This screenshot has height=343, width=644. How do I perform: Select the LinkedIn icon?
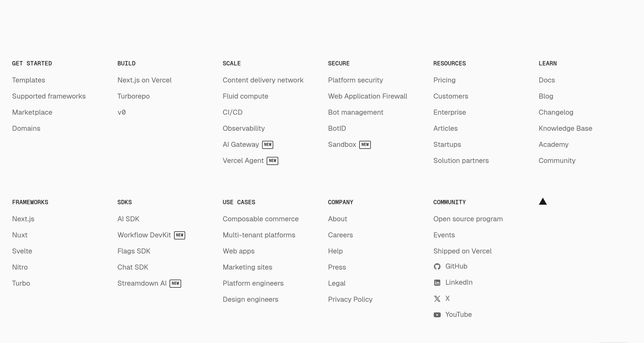pos(437,282)
